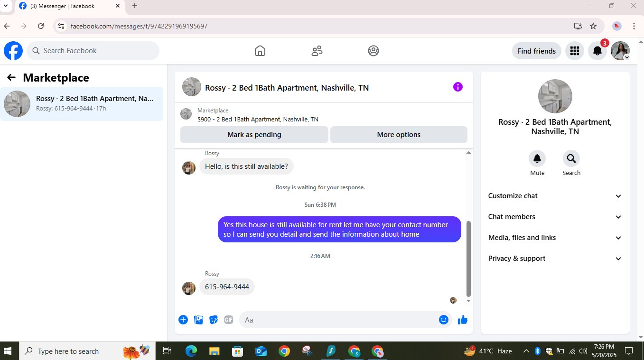
Task: Open Friends icon in top navigation
Action: 317,51
